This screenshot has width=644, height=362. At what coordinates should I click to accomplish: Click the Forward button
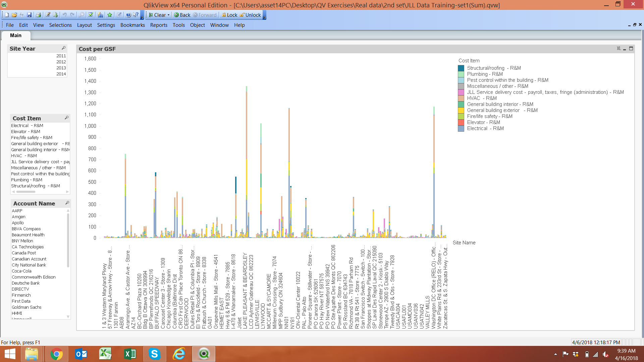[x=205, y=15]
